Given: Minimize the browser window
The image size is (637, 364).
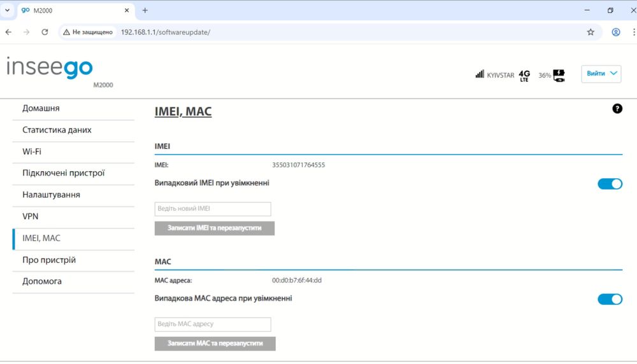Looking at the screenshot, I should coord(587,11).
